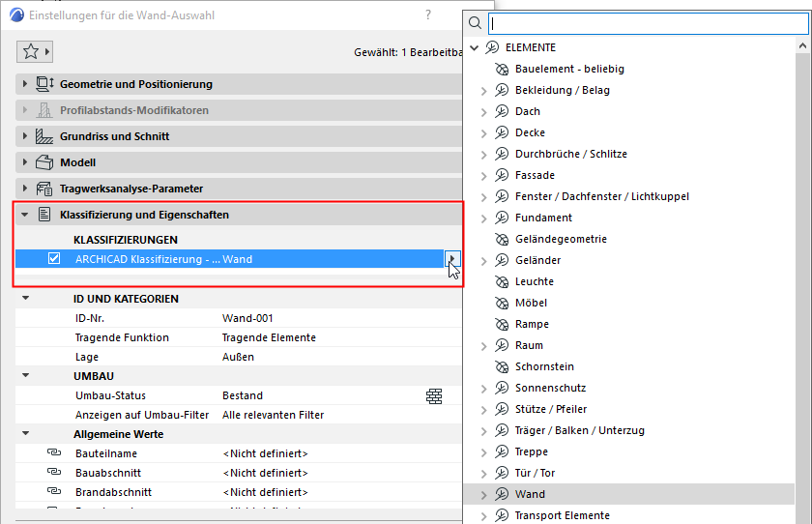Click the Tragwerksanalyse-Parameter panel icon

click(x=44, y=189)
